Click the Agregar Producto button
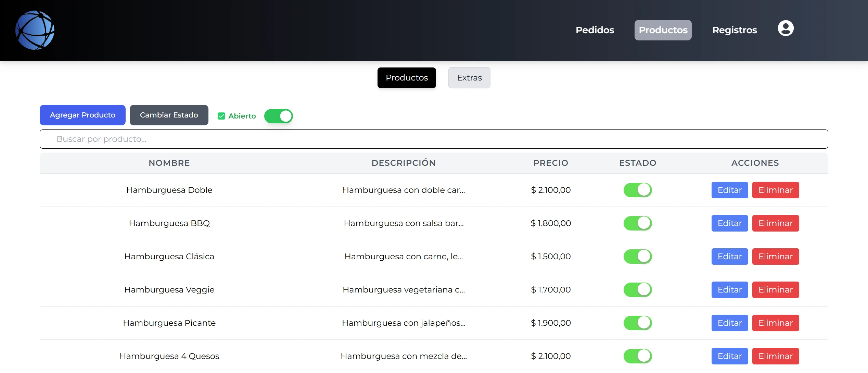 tap(82, 115)
